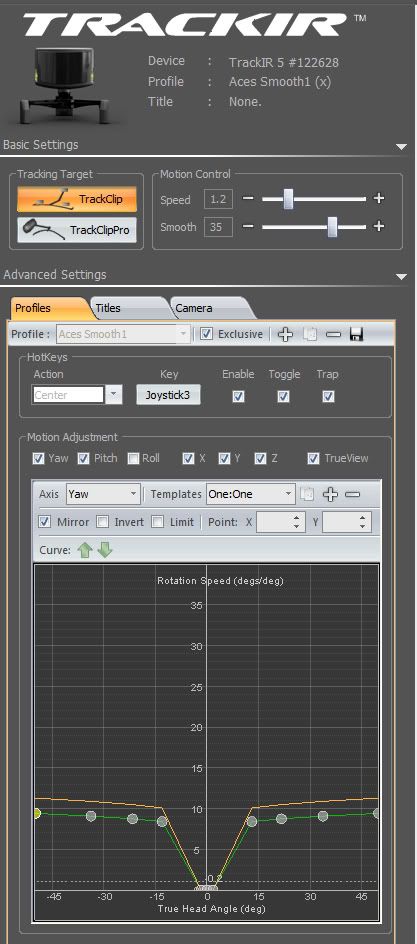The width and height of the screenshot is (417, 944).
Task: Click the Speed value field 1.2
Action: coord(218,199)
